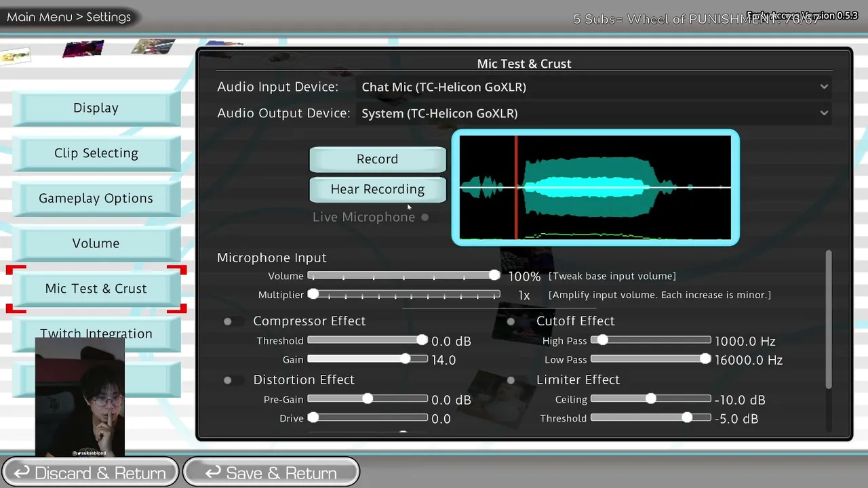Click the Volume value 100%

(x=524, y=277)
